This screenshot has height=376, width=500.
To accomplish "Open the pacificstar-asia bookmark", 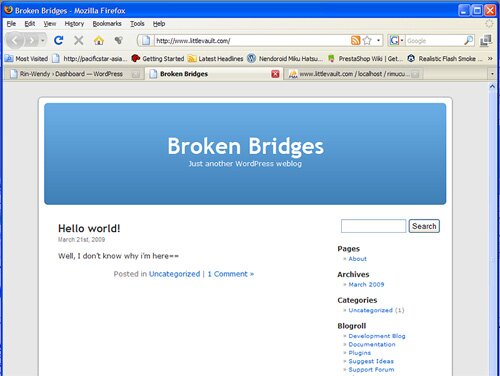I will [x=90, y=59].
